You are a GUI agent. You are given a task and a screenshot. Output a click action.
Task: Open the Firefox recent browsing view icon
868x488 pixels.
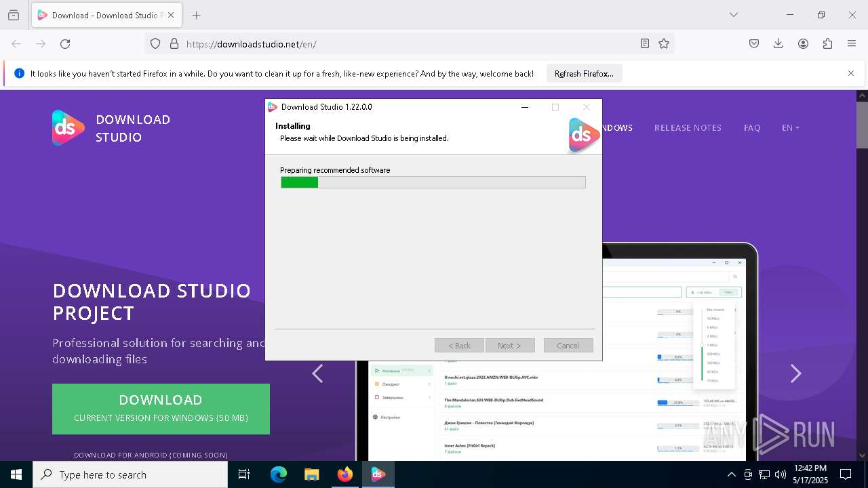coord(14,15)
